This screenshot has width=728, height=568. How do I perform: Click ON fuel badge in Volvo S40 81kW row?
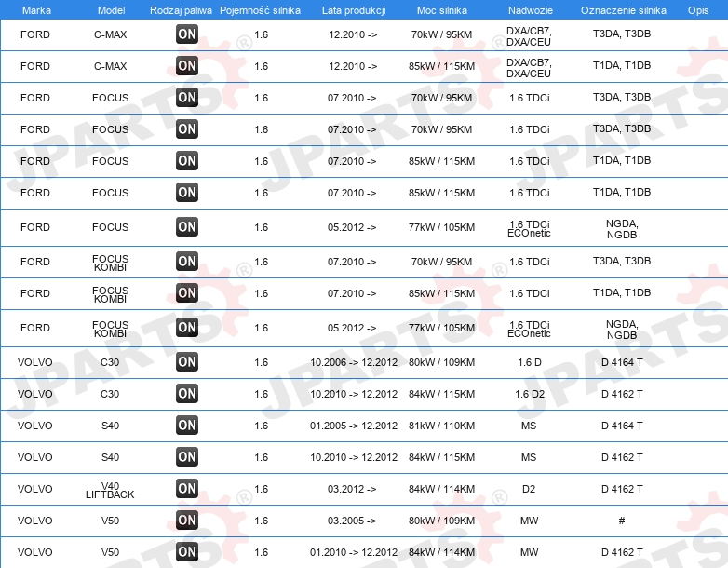click(186, 425)
